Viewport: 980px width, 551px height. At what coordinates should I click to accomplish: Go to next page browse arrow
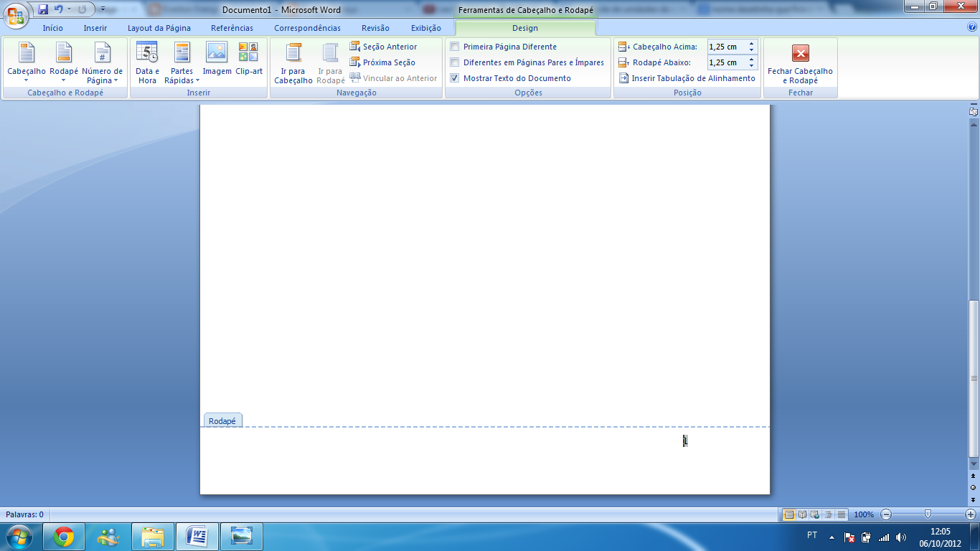pos(974,499)
